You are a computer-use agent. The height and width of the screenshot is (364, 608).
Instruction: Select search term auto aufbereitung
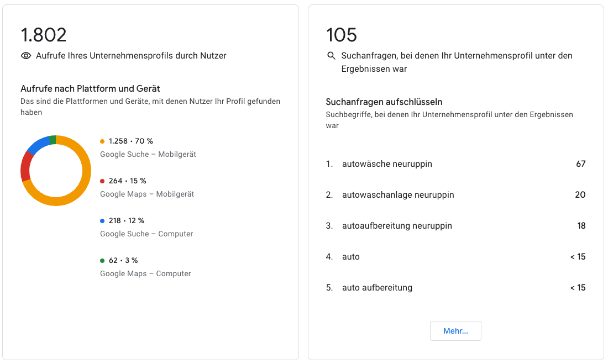378,288
